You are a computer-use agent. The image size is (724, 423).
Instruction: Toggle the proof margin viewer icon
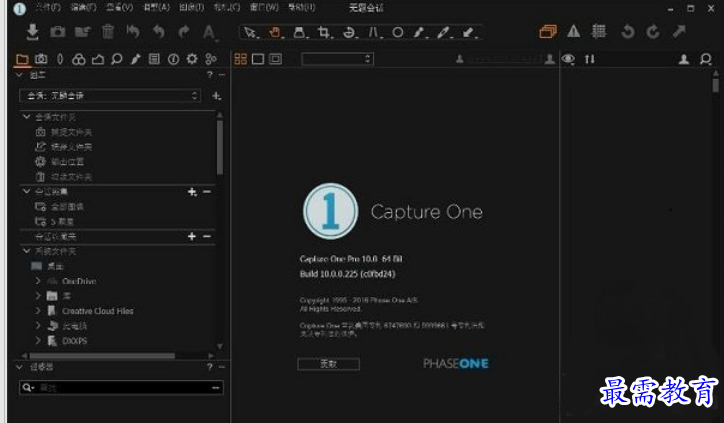tap(276, 59)
